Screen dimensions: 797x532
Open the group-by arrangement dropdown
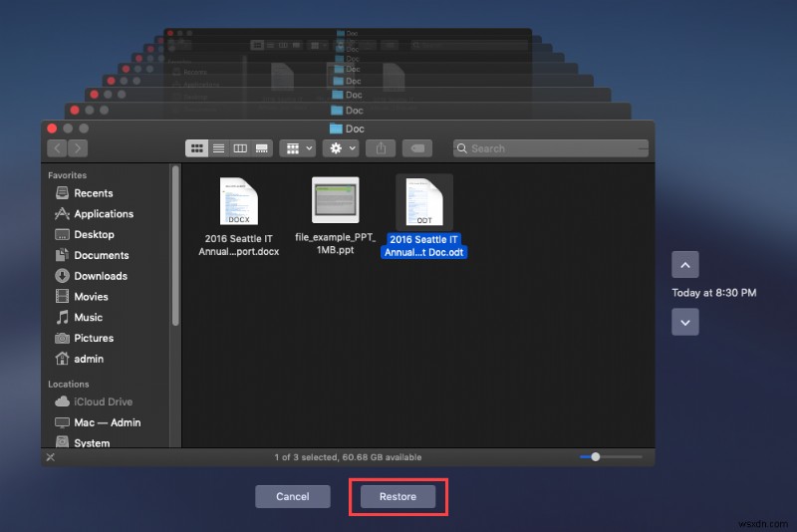298,148
